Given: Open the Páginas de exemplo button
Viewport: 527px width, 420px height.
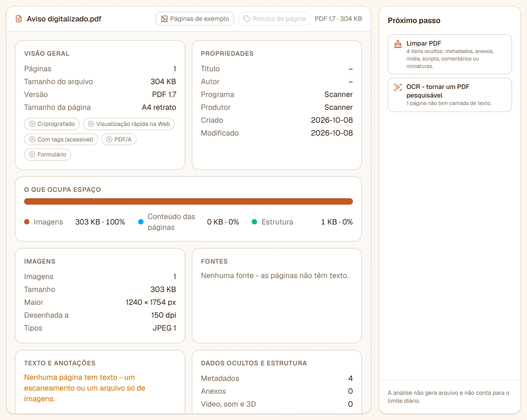Looking at the screenshot, I should point(195,19).
